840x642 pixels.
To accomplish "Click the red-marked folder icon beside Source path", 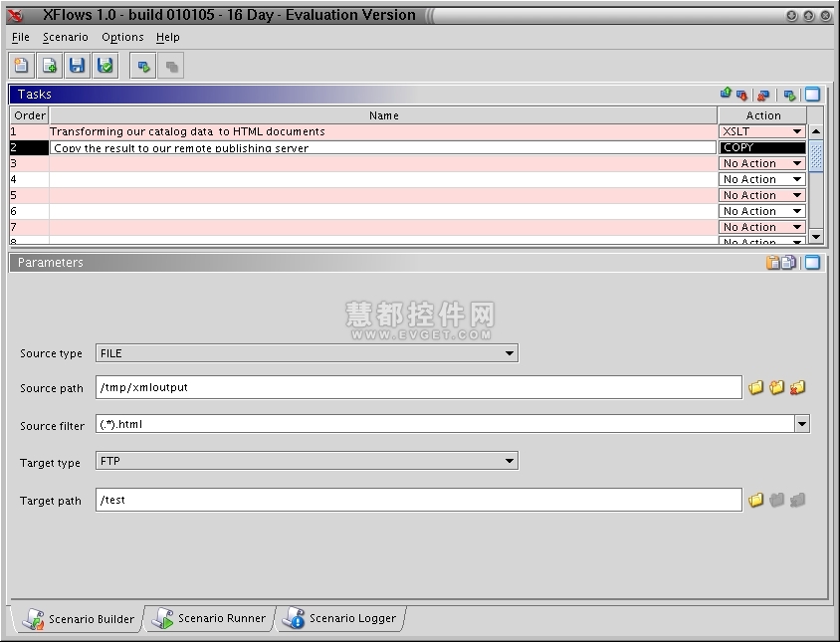I will click(x=797, y=387).
